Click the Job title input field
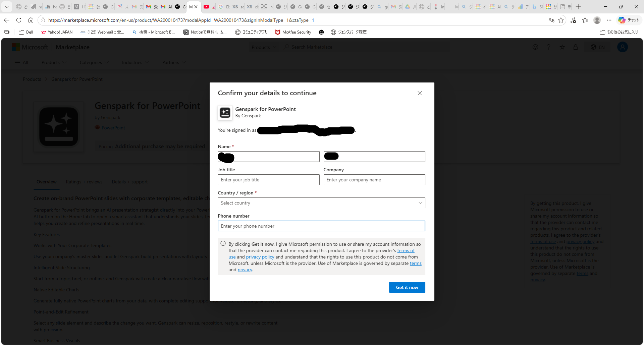Screen dimensions: 644x346 tap(268, 180)
